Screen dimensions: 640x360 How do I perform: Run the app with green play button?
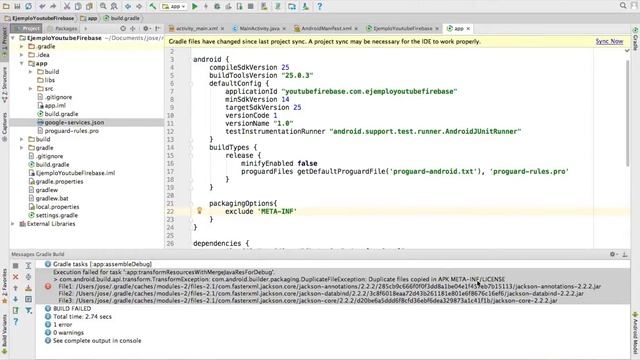195,6
